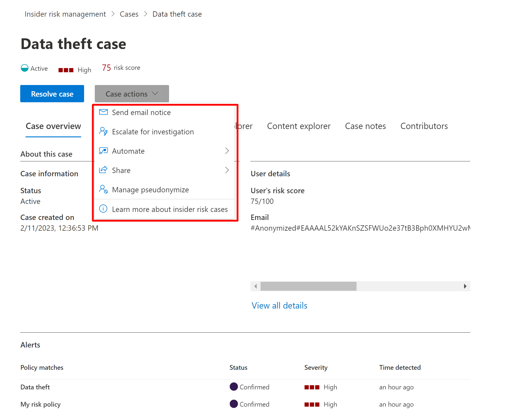Open the Content explorer tab
Image resolution: width=514 pixels, height=420 pixels.
coord(299,126)
